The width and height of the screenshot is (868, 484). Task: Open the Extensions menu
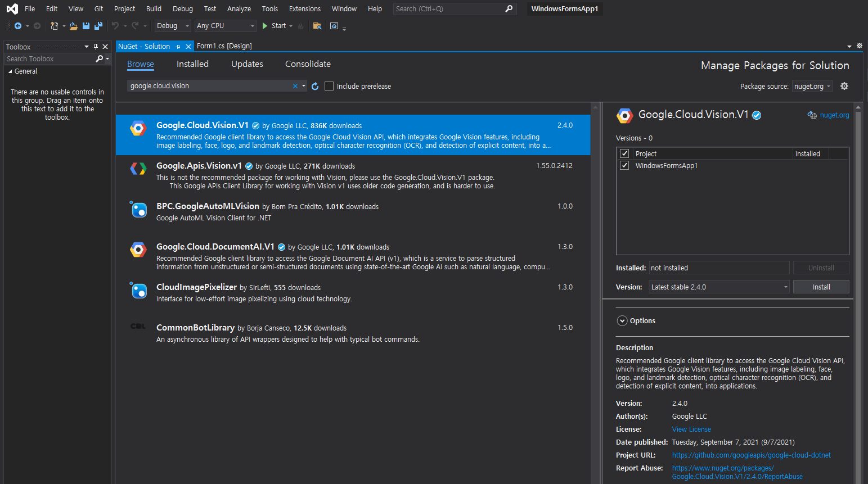click(305, 9)
